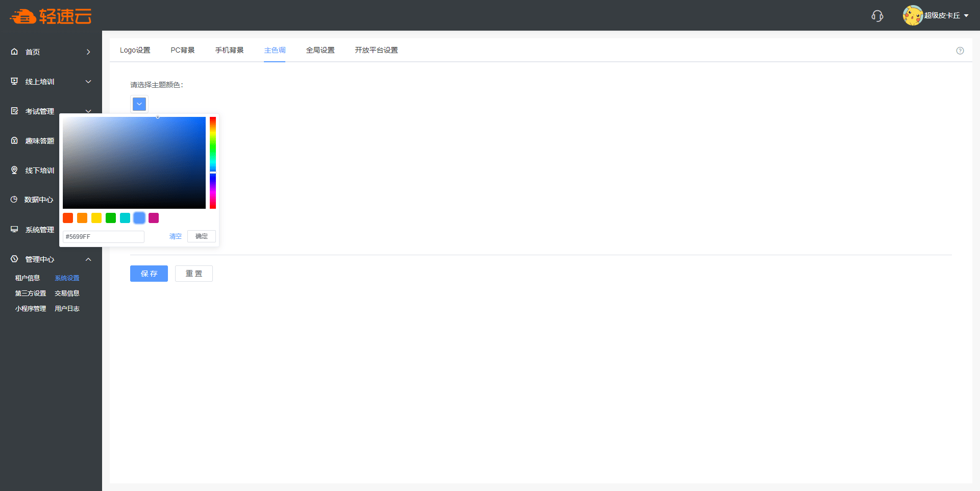Open the 全局设置 tab
The image size is (980, 491).
[320, 50]
